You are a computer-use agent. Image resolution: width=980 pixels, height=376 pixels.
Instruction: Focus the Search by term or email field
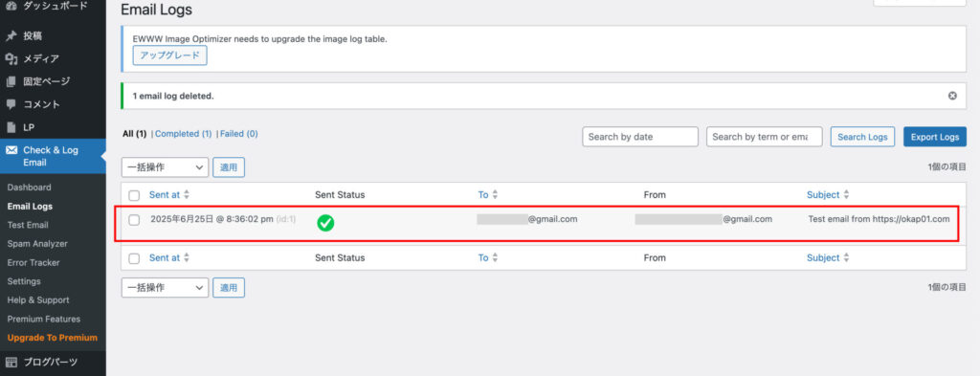tap(765, 137)
